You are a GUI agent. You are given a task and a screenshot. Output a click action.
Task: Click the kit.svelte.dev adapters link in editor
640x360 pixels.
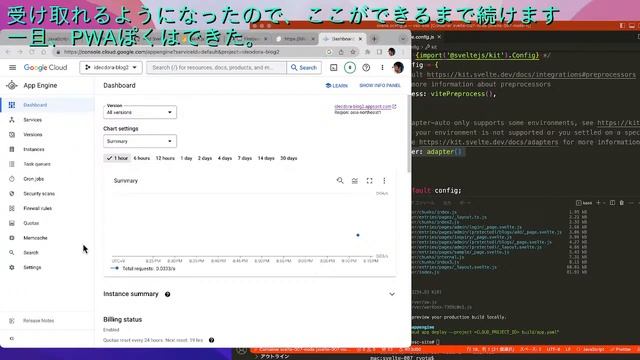coord(489,142)
